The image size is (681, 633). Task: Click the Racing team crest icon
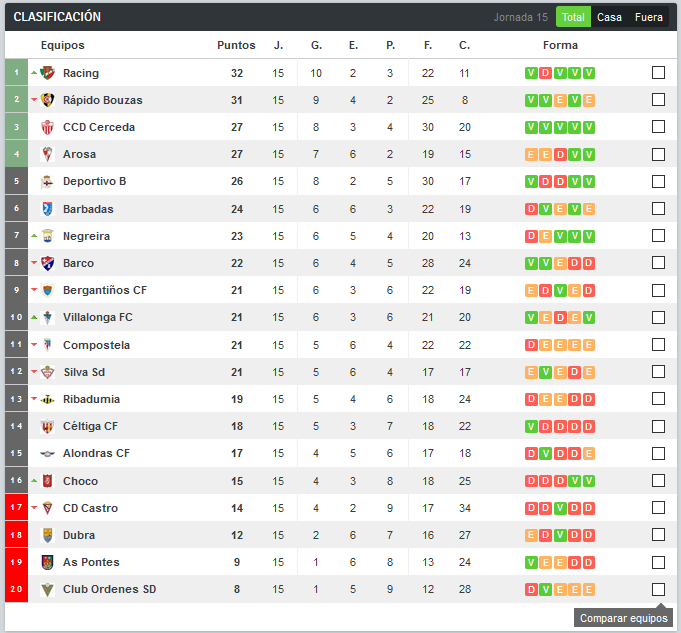click(47, 73)
